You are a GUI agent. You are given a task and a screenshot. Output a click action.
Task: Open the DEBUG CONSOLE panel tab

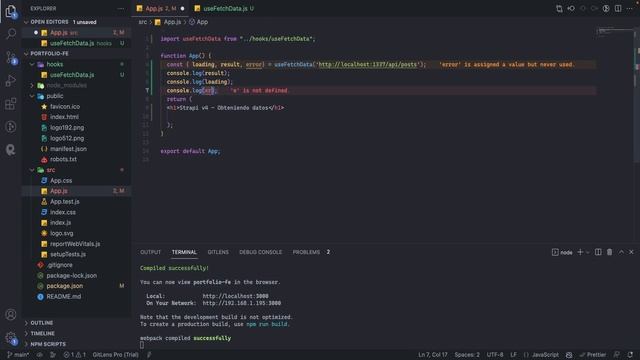[260, 252]
